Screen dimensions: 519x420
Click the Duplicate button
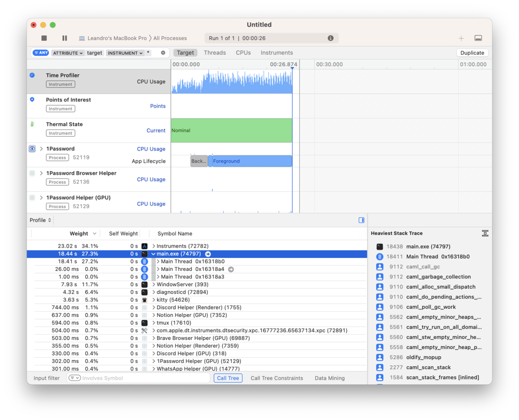[x=472, y=53]
